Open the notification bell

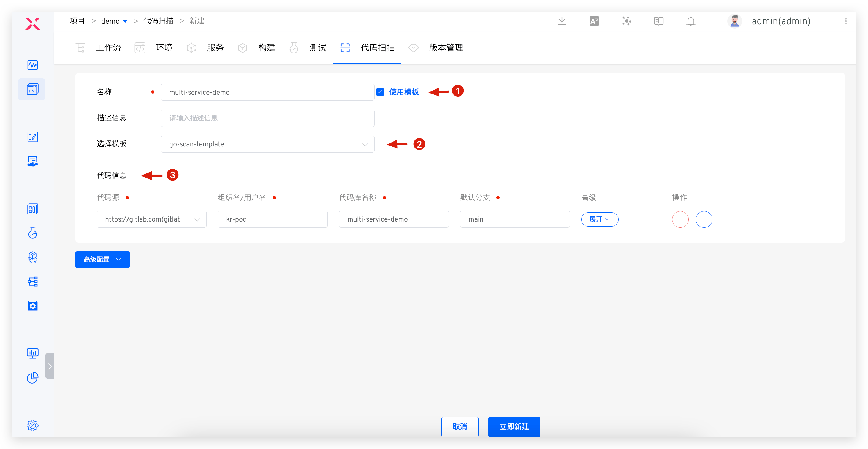(x=690, y=21)
